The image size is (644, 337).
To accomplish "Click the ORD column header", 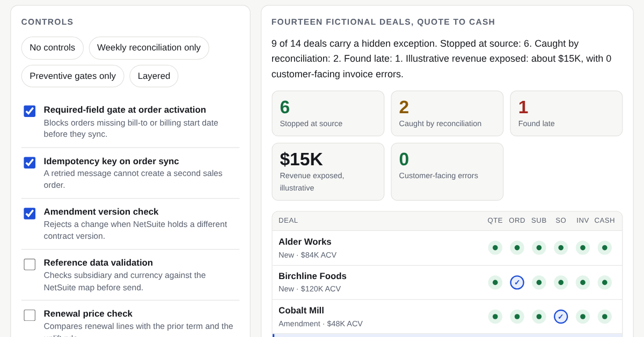I will (x=517, y=221).
